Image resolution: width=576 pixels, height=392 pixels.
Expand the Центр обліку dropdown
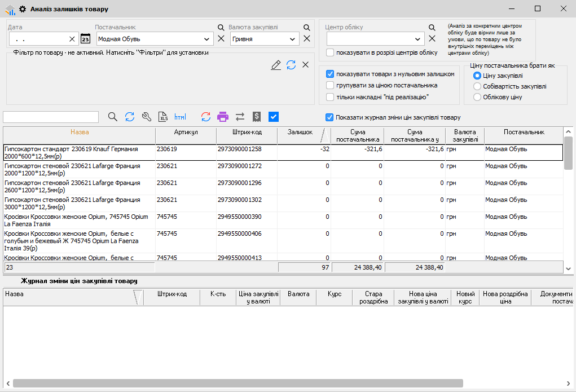[417, 39]
